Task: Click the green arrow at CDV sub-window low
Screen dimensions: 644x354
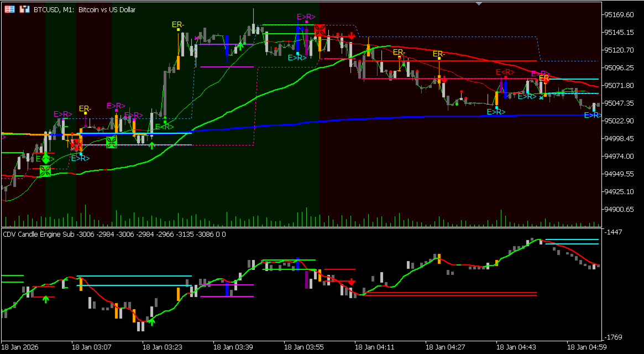Action: pos(151,321)
